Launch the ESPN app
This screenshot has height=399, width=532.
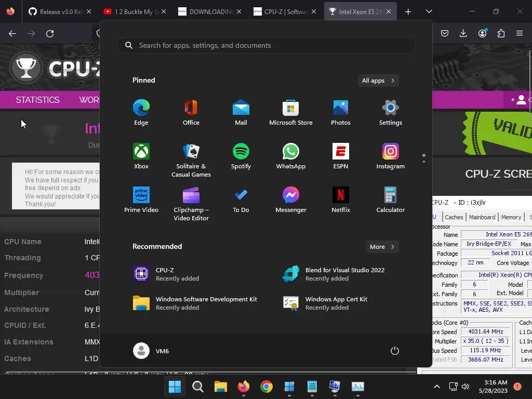pos(341,156)
